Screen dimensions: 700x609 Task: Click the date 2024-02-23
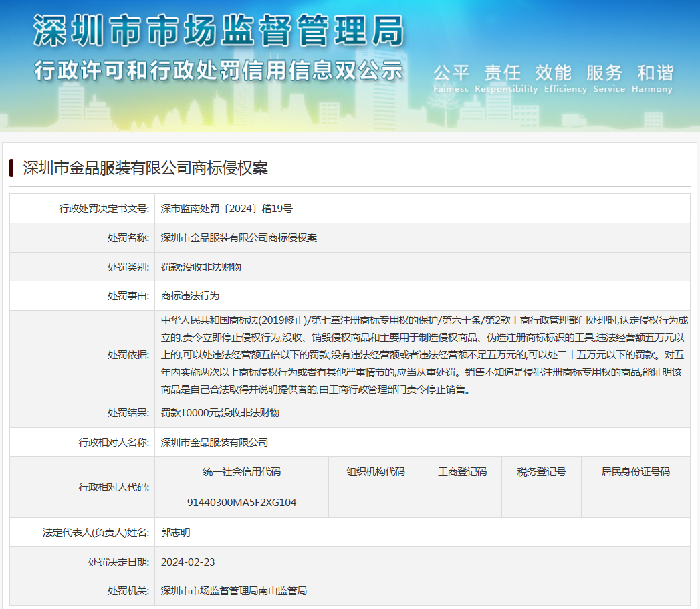tap(188, 562)
